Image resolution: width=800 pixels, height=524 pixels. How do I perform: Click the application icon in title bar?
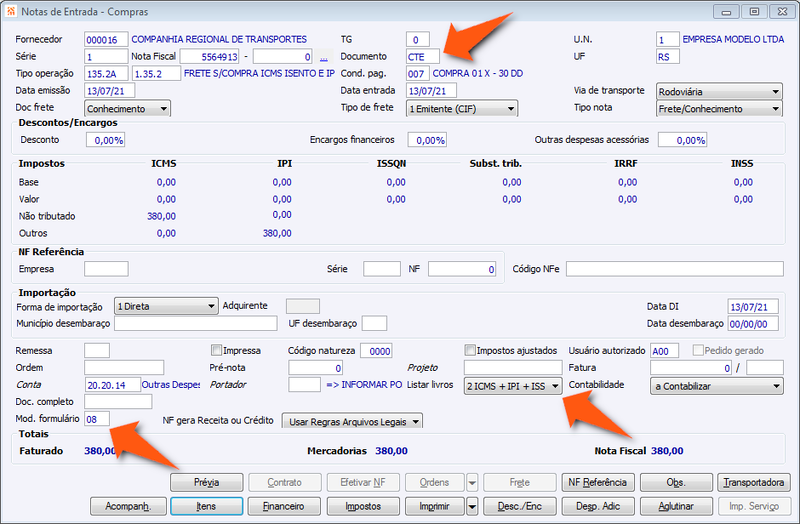pyautogui.click(x=11, y=11)
